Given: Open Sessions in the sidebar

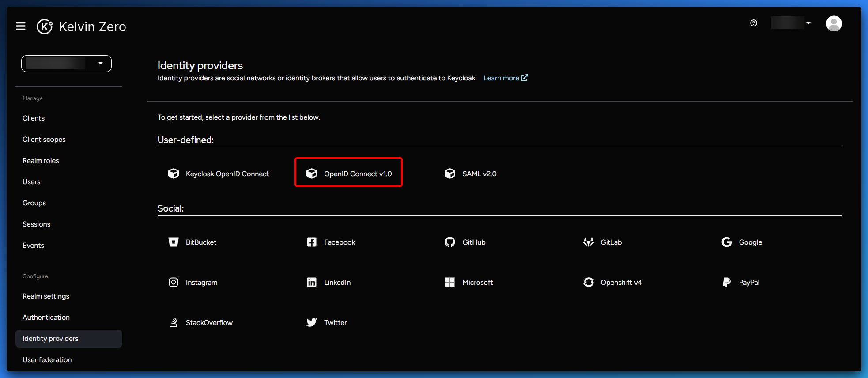Looking at the screenshot, I should tap(36, 224).
